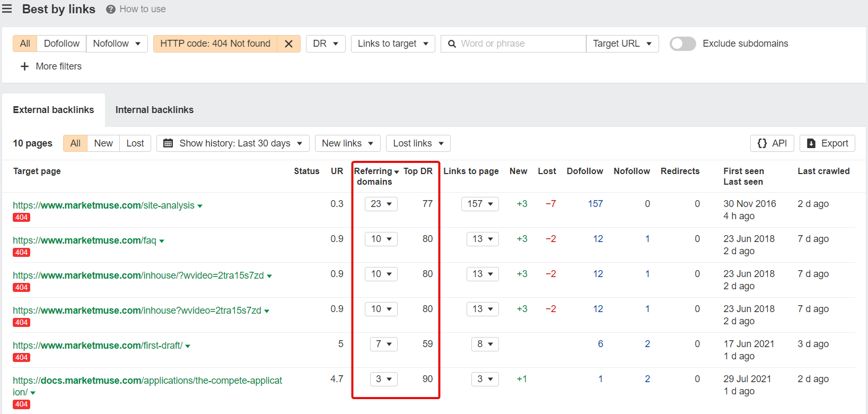Sort by Referring domains column

(x=376, y=176)
